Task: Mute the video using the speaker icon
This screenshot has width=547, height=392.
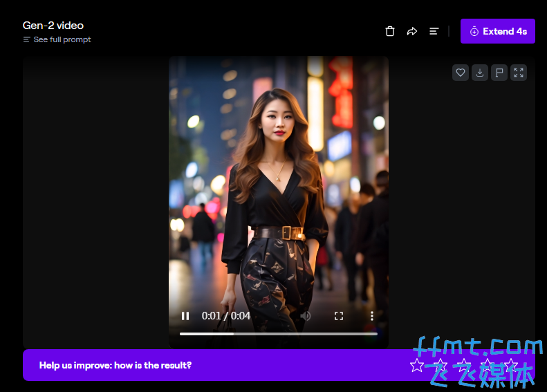Action: (306, 316)
